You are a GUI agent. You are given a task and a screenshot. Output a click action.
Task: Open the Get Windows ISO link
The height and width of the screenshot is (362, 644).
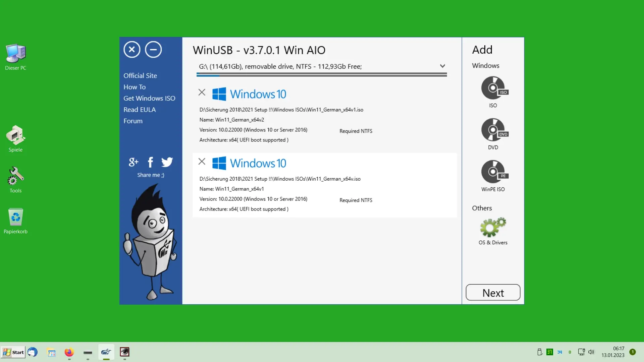[149, 99]
